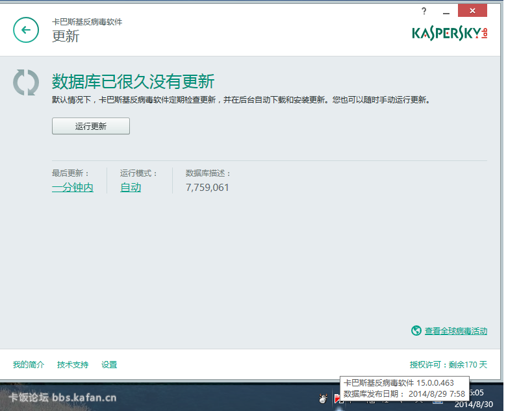
Task: Open the 一分钟内 last update link
Action: 73,187
